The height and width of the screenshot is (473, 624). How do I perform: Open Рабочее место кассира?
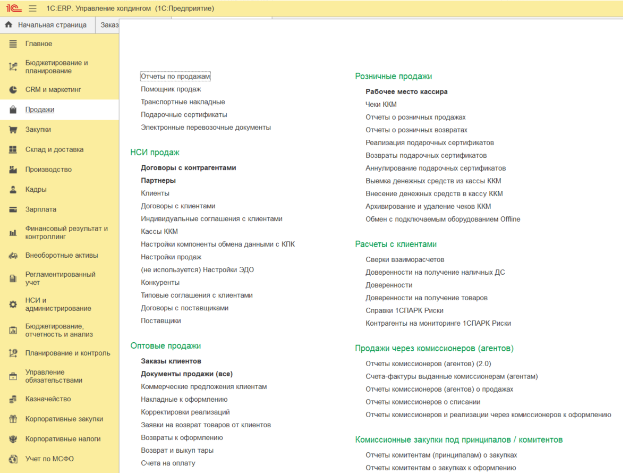coord(406,91)
